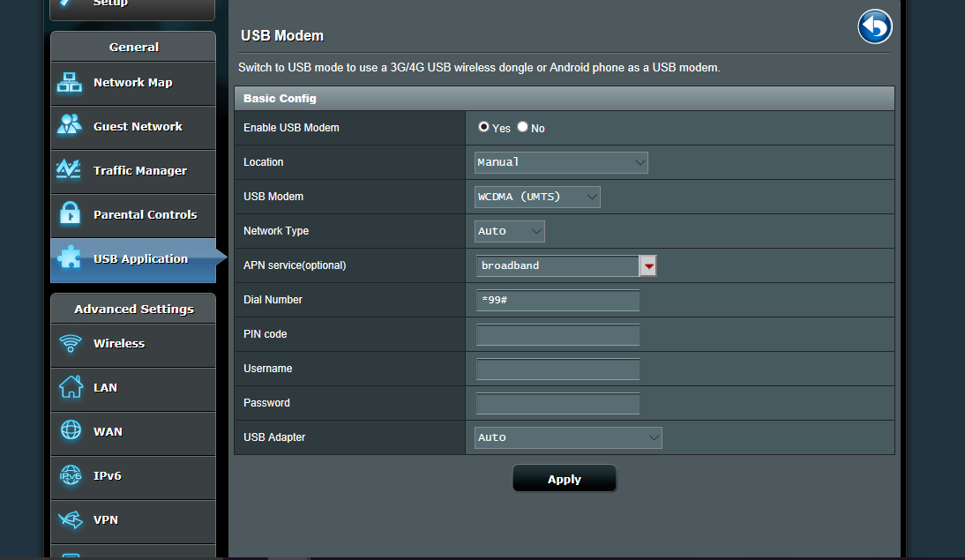The width and height of the screenshot is (965, 560).
Task: Click the USB Application puzzle icon
Action: coord(70,258)
